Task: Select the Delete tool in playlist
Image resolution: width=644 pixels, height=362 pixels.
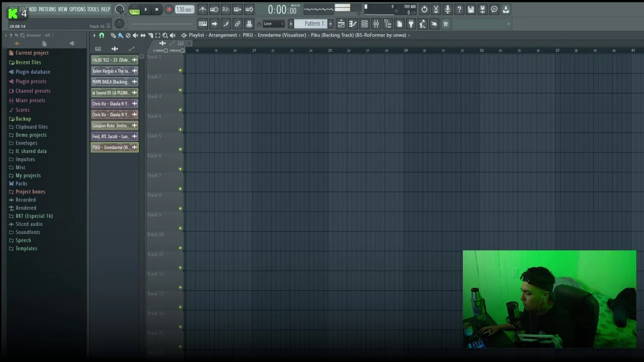Action: 128,35
